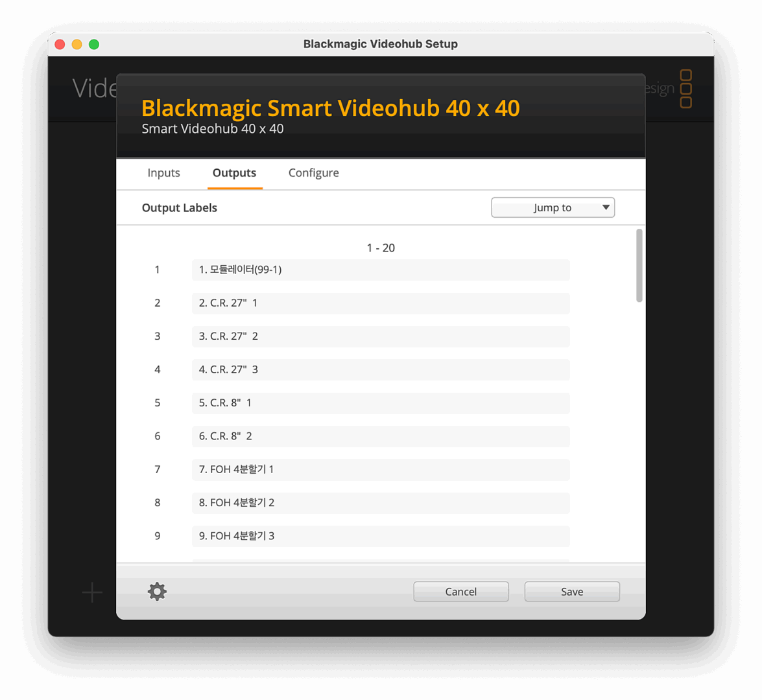Image resolution: width=762 pixels, height=700 pixels.
Task: Click the 1 - 20 range label
Action: (381, 248)
